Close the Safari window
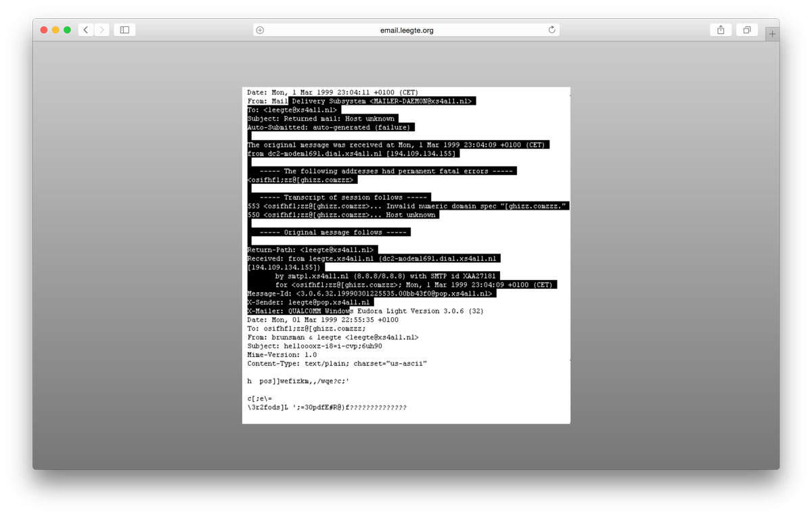This screenshot has height=516, width=812. tap(44, 30)
